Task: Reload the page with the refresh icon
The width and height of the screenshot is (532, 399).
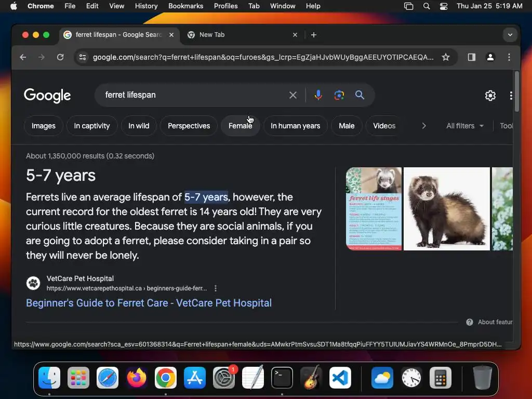Action: click(60, 57)
